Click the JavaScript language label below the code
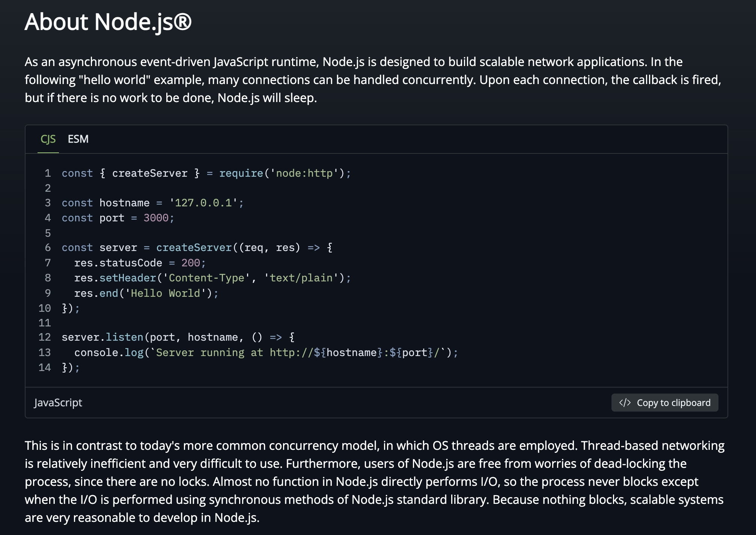Image resolution: width=756 pixels, height=535 pixels. (58, 403)
